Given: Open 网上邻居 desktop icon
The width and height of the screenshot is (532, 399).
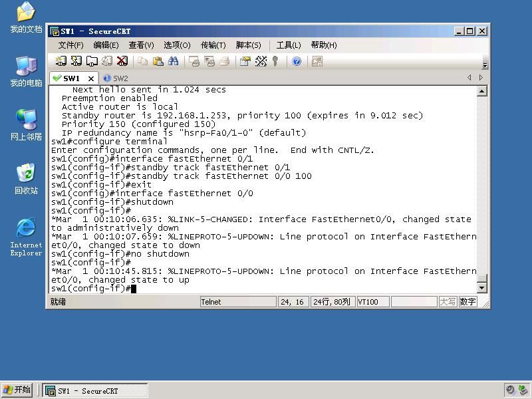Looking at the screenshot, I should point(26,125).
